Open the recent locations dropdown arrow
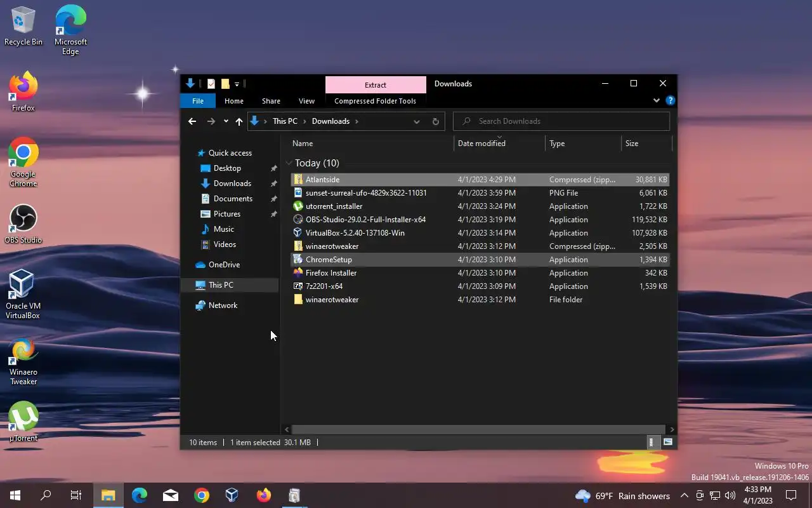The width and height of the screenshot is (812, 508). pos(226,121)
